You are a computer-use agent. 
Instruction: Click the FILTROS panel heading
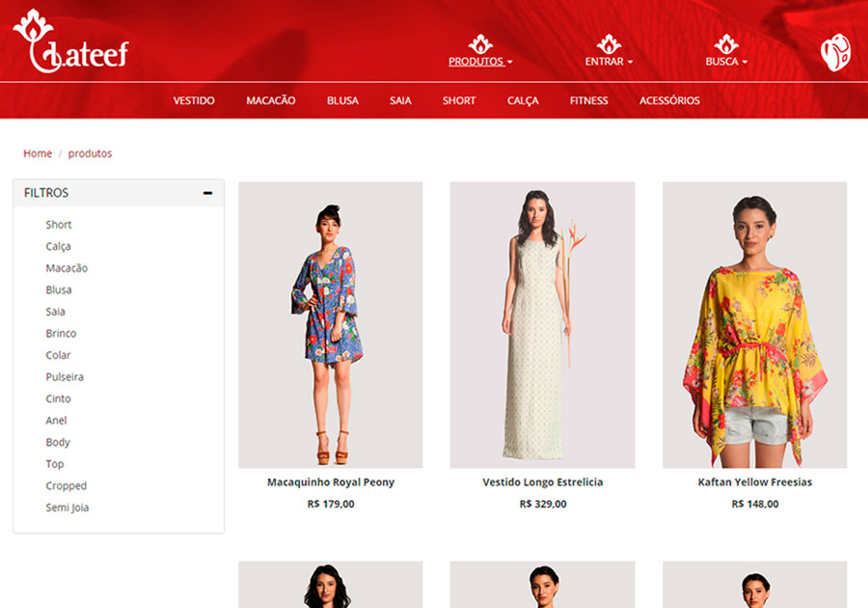pos(46,193)
